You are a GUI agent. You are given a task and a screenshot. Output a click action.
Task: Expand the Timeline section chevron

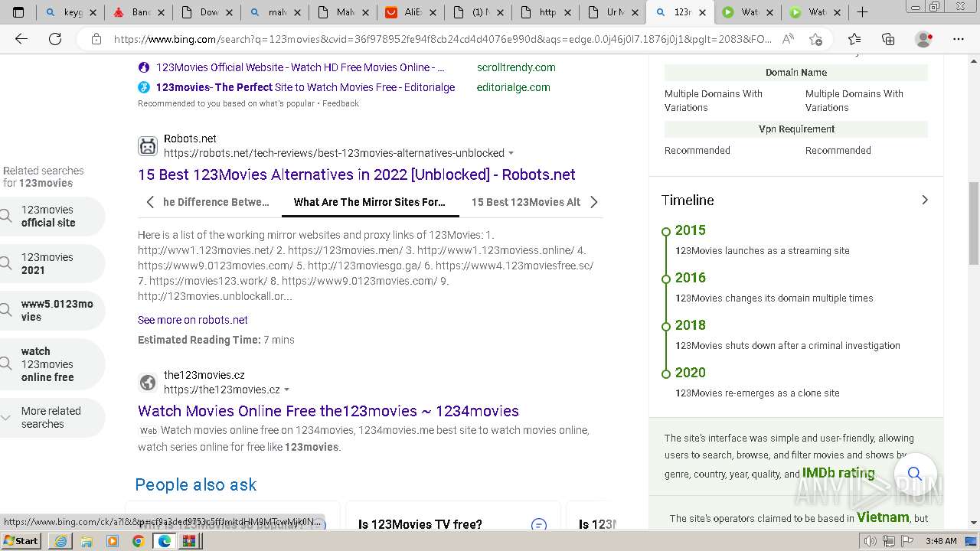[x=925, y=200]
